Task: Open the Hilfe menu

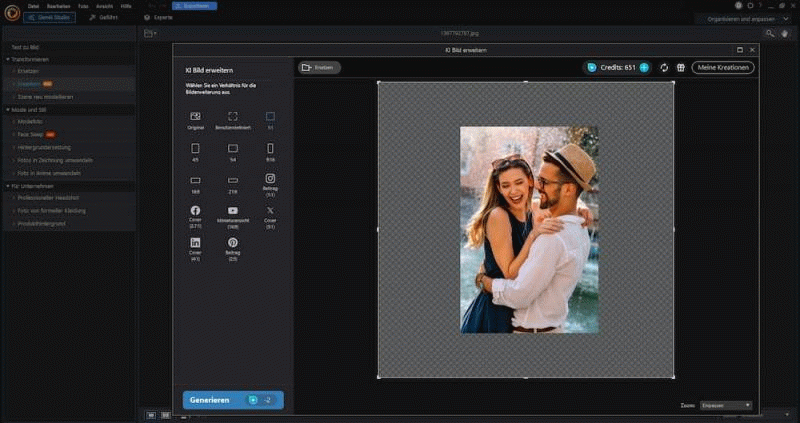Action: [126, 6]
